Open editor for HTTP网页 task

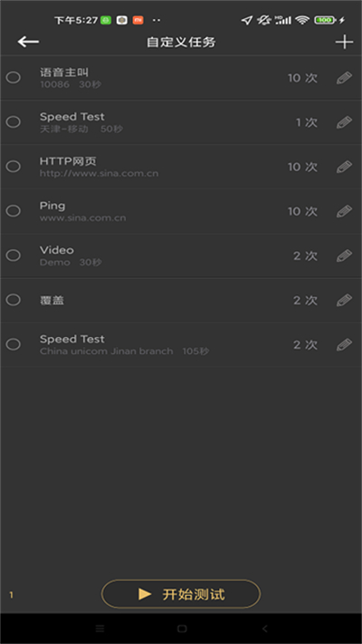pyautogui.click(x=344, y=167)
